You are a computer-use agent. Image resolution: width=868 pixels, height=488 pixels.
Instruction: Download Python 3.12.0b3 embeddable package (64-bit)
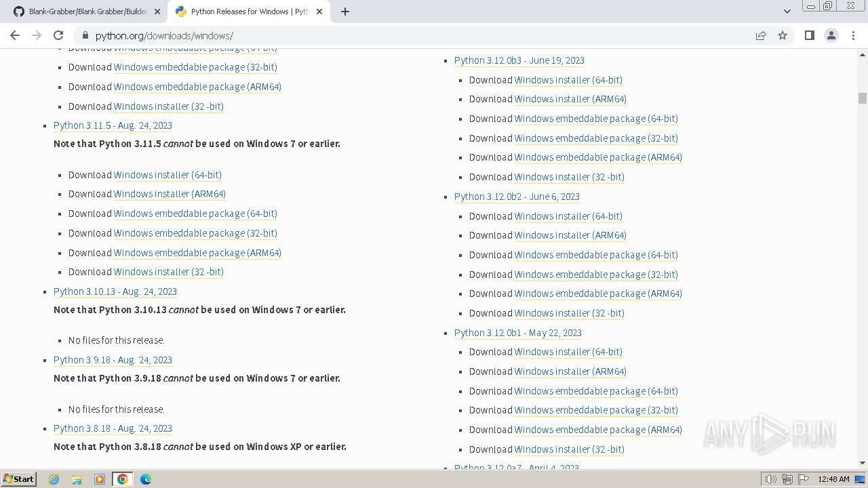(596, 119)
